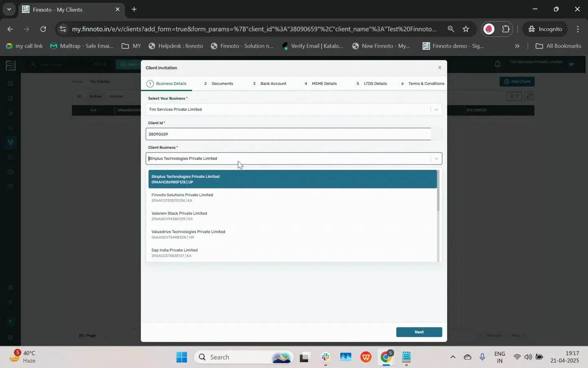Click the Next button
Image resolution: width=588 pixels, height=368 pixels.
click(x=419, y=332)
